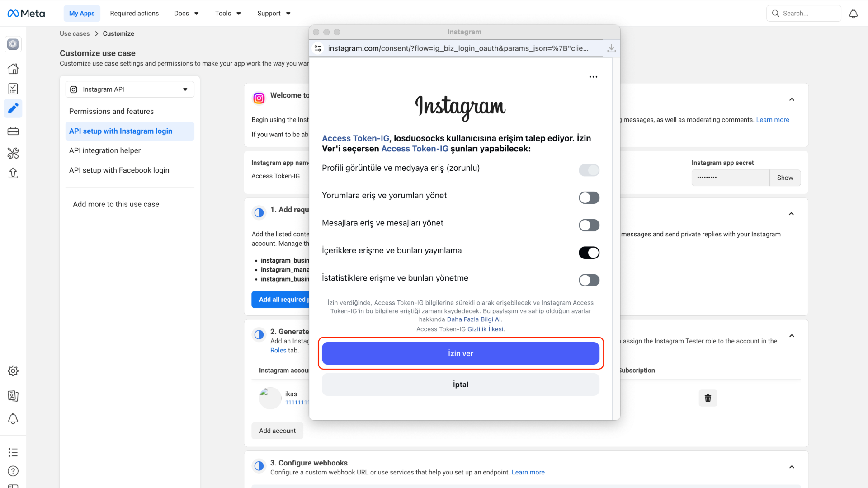Expand the Support dropdown menu
Viewport: 868px width, 488px height.
pos(274,14)
